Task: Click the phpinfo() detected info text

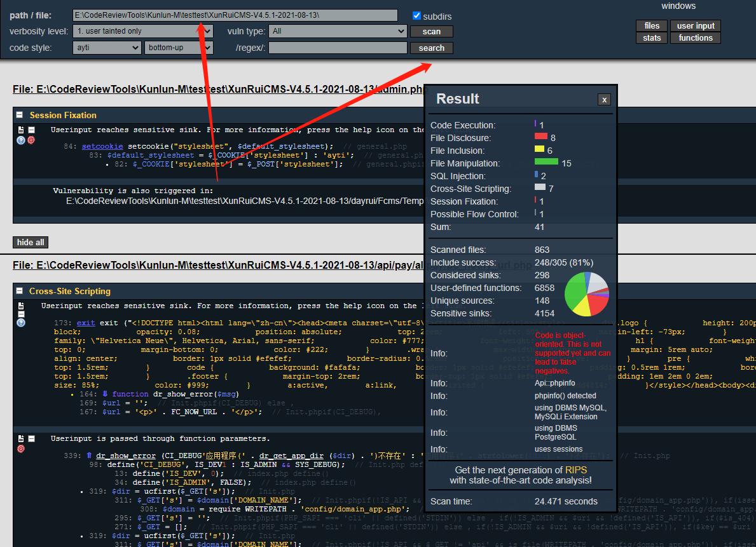Action: tap(565, 396)
